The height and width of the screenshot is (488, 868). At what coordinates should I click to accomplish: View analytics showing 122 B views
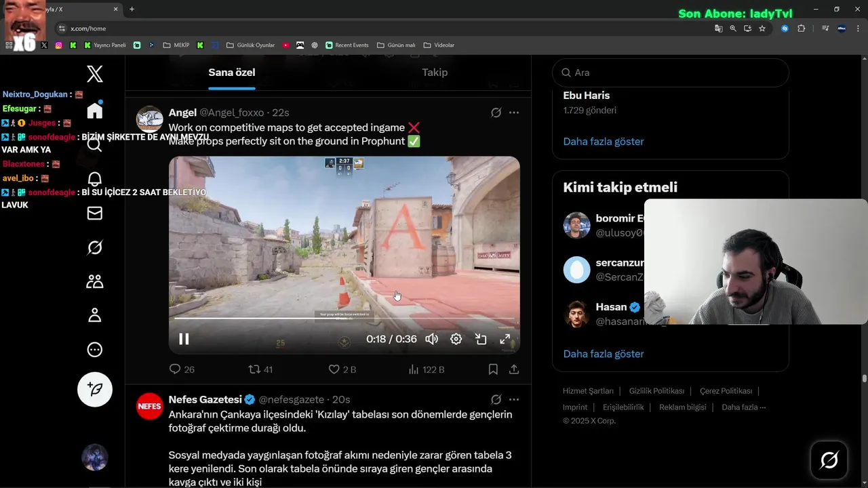tap(427, 369)
